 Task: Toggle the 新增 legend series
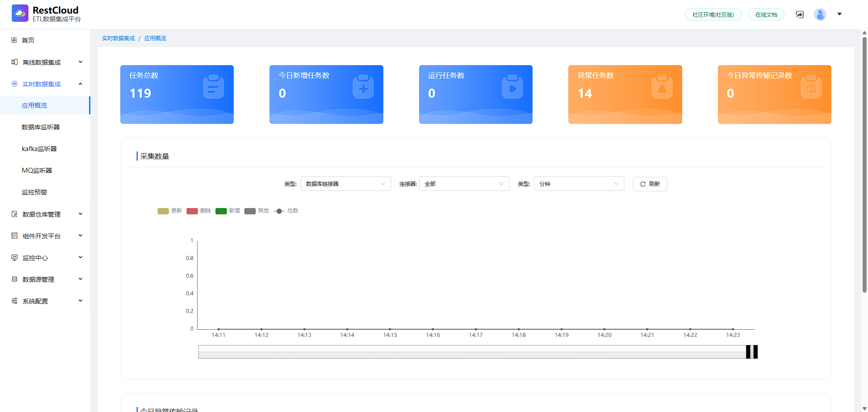228,211
